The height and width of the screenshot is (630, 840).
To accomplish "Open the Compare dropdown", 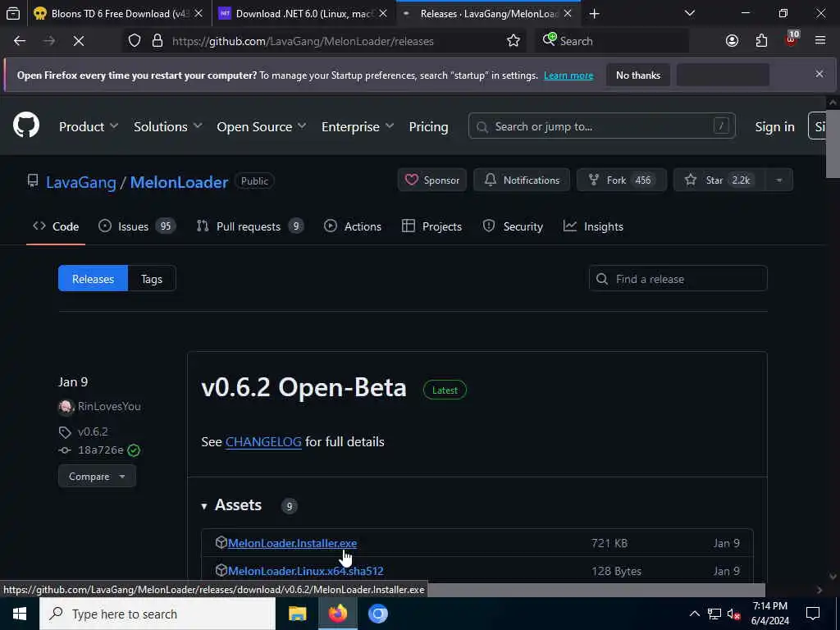I will (97, 477).
